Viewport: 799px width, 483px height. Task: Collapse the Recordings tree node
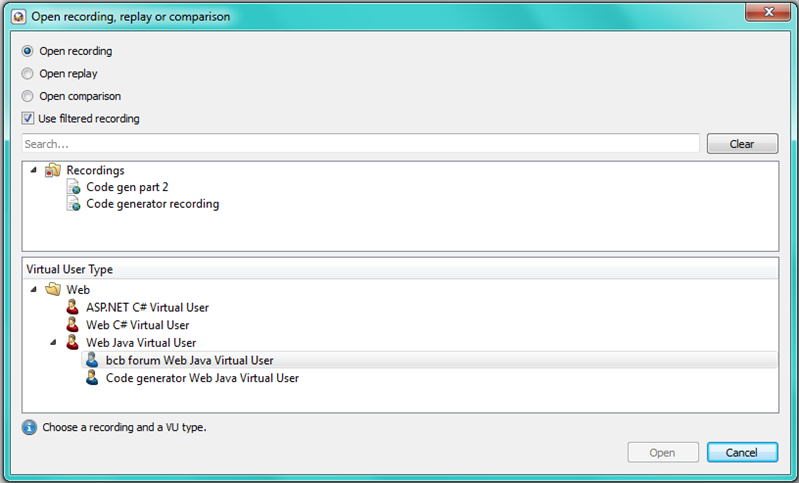tap(34, 171)
